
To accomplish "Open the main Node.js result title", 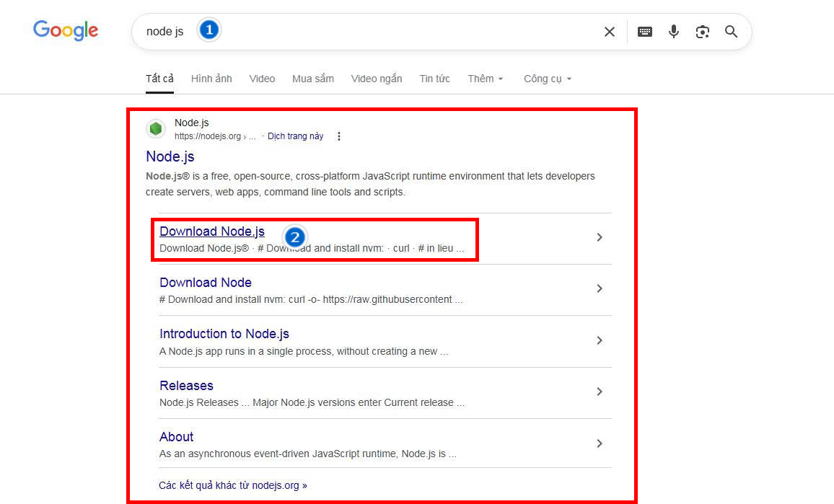I will [170, 156].
